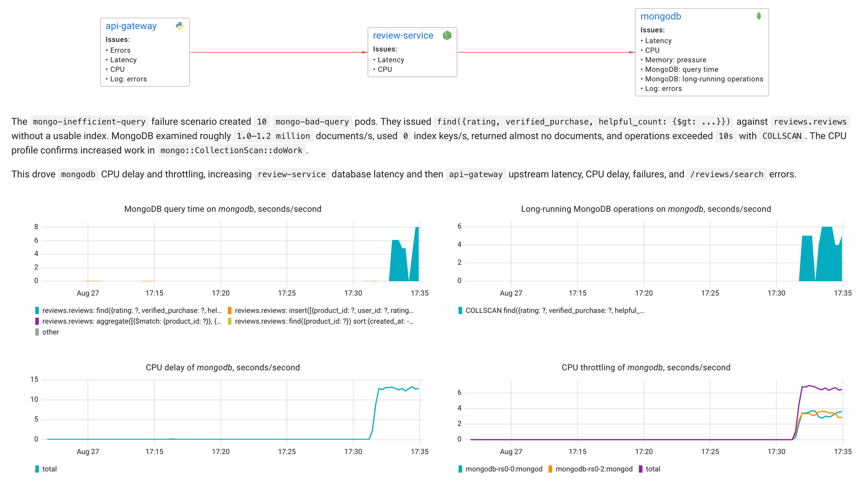Select 'other' legend label in query time chart
Screen dimensions: 868x481
(x=51, y=332)
